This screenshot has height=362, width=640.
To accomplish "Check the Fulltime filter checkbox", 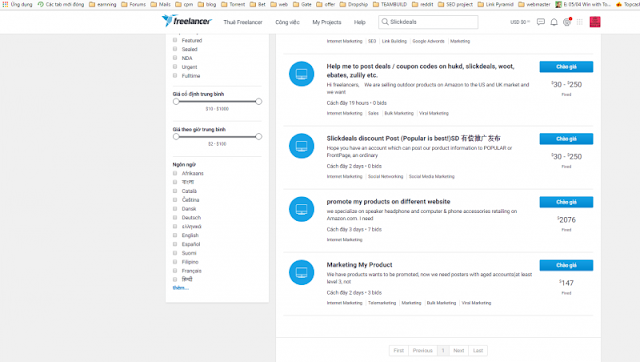I will click(175, 76).
